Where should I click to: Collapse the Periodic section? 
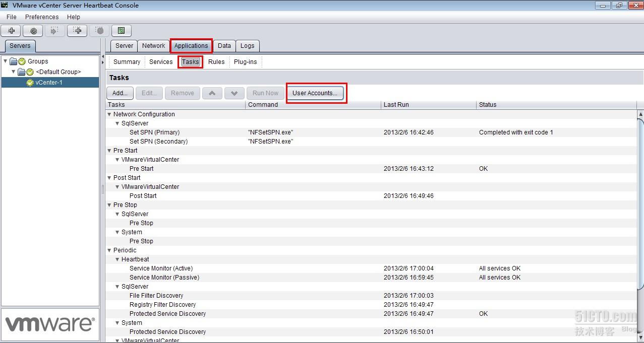click(109, 250)
